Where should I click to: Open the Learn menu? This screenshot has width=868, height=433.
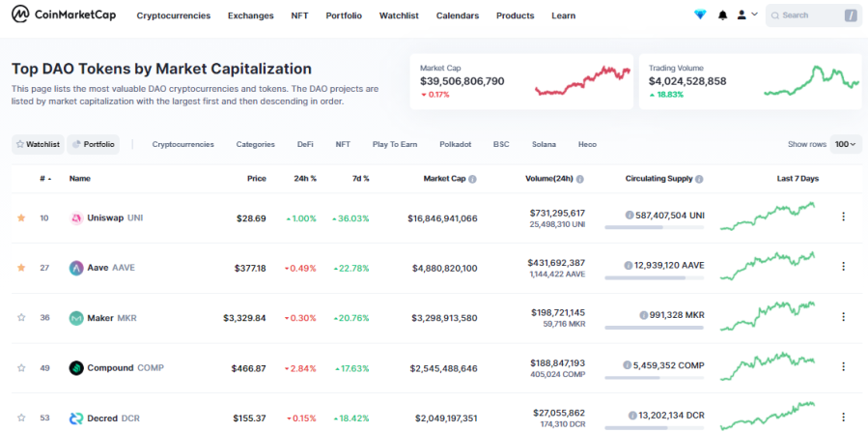[564, 15]
